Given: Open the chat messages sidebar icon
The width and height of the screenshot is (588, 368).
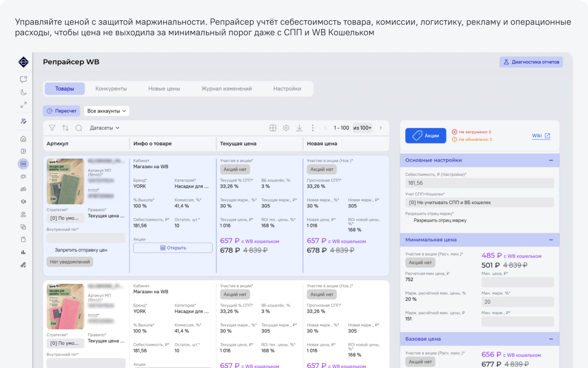Looking at the screenshot, I should pos(23,79).
